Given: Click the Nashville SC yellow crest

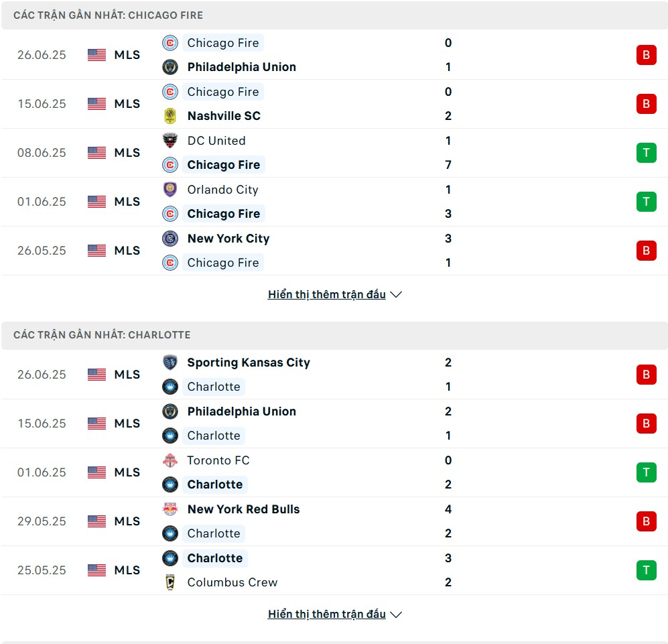Looking at the screenshot, I should pyautogui.click(x=170, y=116).
